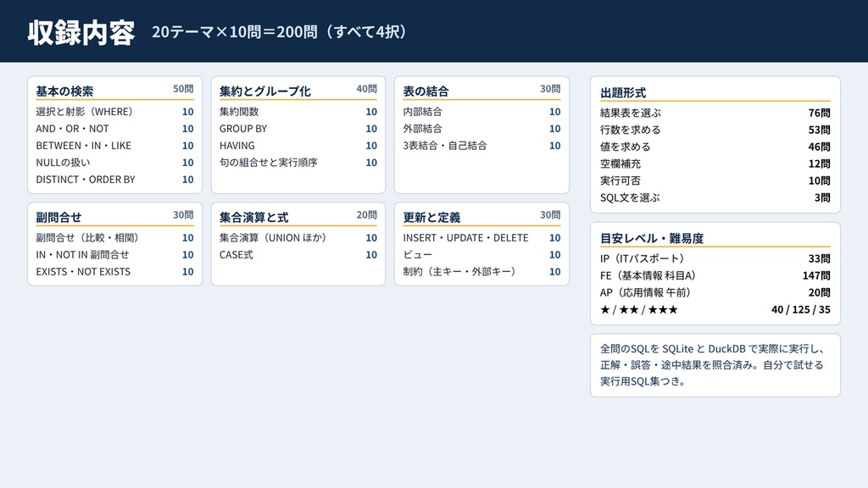
Task: Click the row CASE式
Action: click(298, 254)
